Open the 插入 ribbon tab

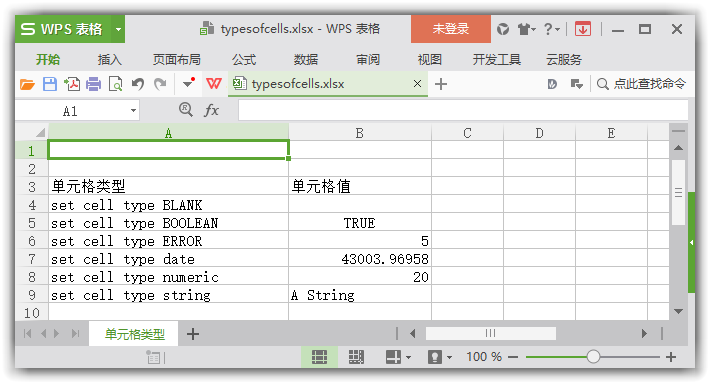(x=110, y=60)
